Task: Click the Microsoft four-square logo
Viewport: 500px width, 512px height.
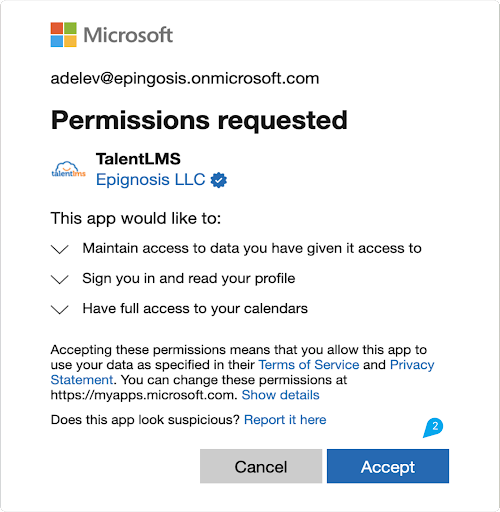Action: point(64,35)
